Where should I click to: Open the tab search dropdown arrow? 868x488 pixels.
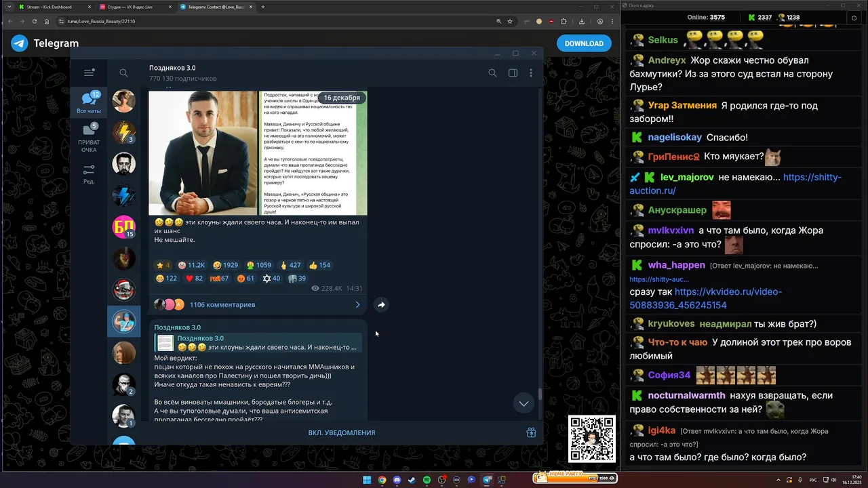(x=9, y=7)
